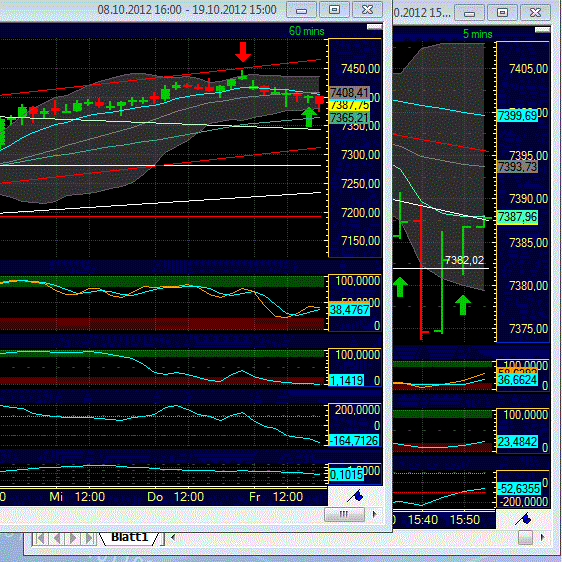This screenshot has height=562, width=562.
Task: Click the grey price label 7408,41
Action: coord(349,92)
